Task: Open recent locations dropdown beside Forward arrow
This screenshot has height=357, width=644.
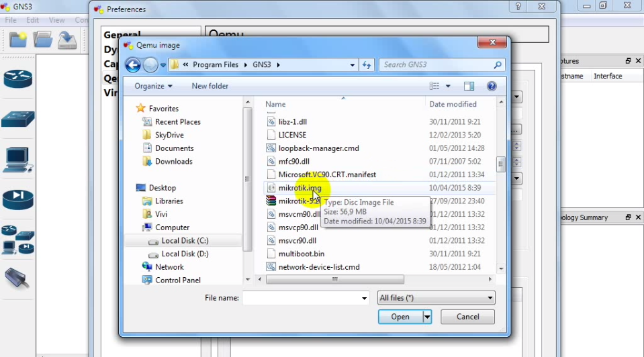Action: (x=163, y=65)
